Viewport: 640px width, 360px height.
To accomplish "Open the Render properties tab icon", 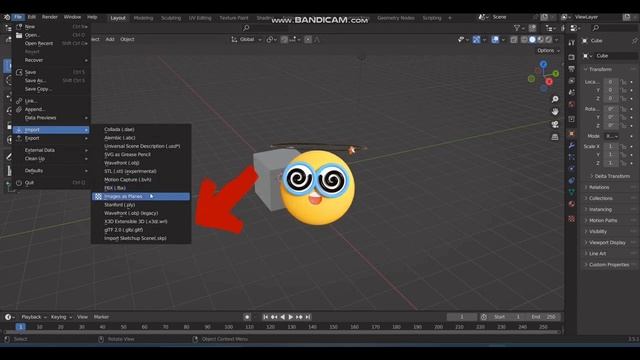I will pyautogui.click(x=571, y=57).
